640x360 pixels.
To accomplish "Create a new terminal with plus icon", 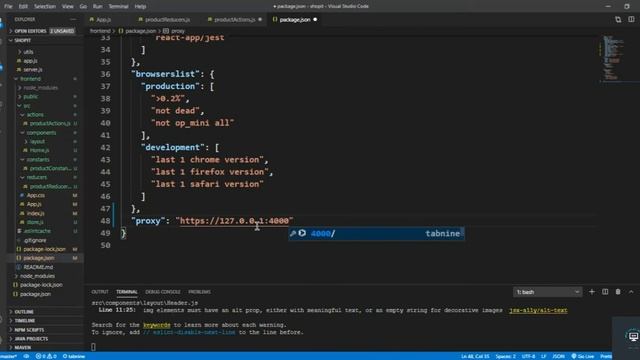I will coord(592,292).
